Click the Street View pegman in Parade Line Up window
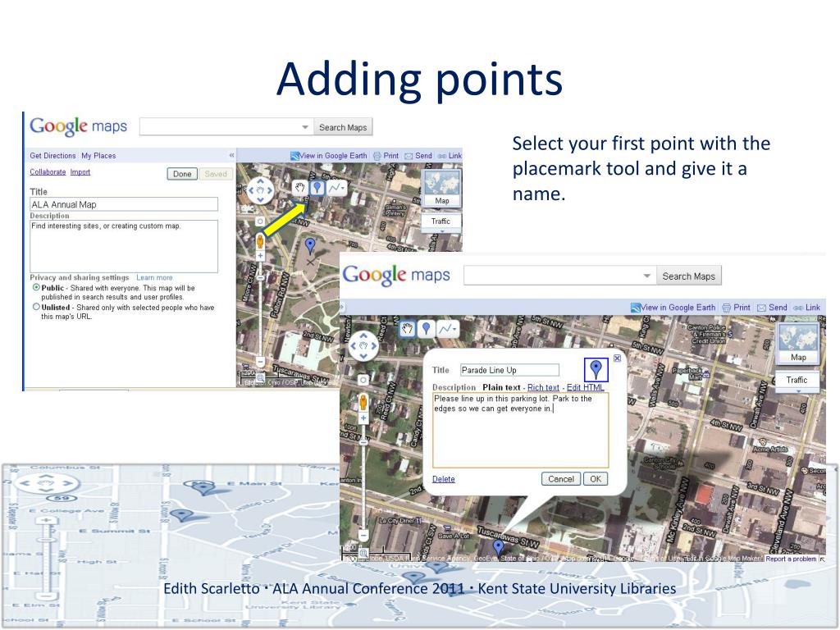Image resolution: width=840 pixels, height=630 pixels. point(363,402)
